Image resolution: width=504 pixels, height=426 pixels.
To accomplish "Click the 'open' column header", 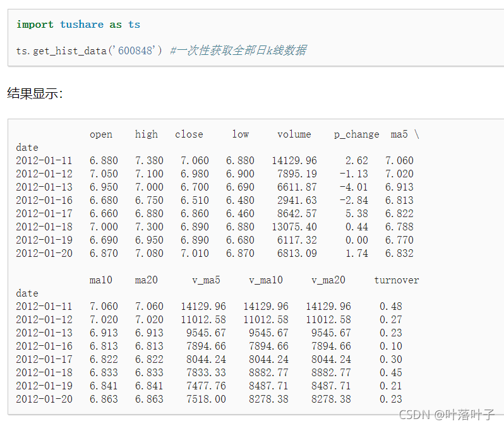I will coord(101,134).
